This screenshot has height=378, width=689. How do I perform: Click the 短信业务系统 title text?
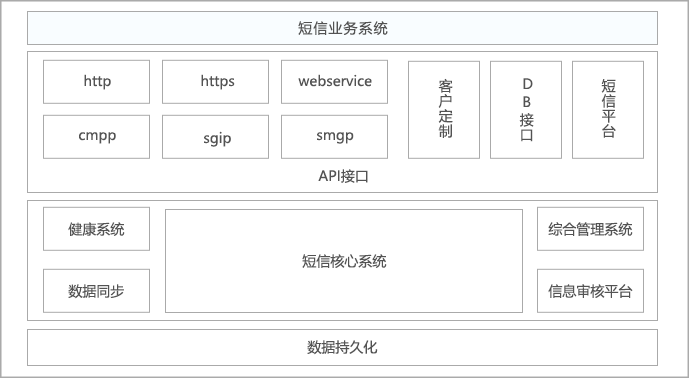[343, 28]
